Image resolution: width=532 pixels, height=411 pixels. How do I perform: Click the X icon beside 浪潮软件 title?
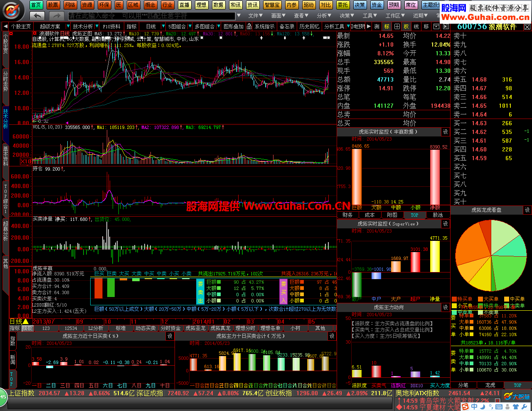(527, 27)
